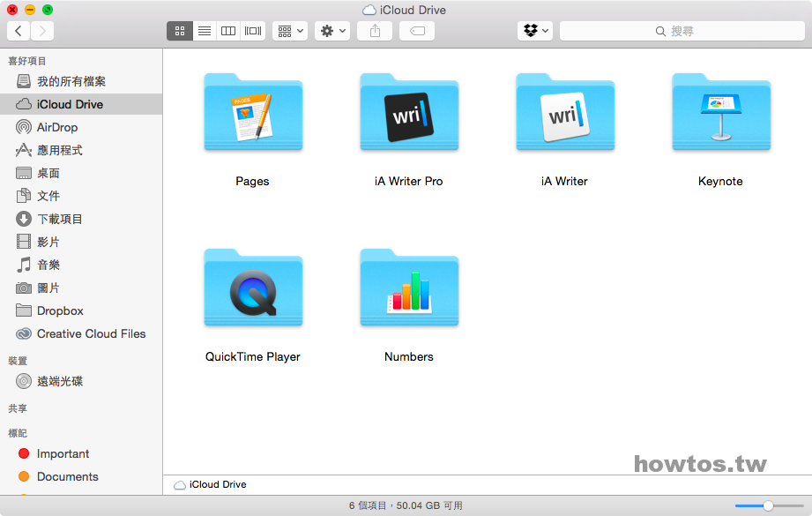Click the 喜好項目 (Favorites) section header
Screen dimensions: 812x516
point(27,61)
